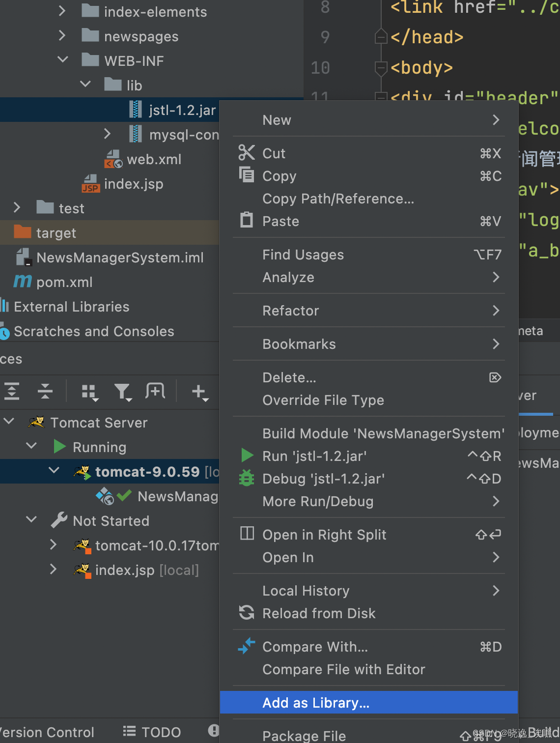Click the TODO list icon in bottom bar
This screenshot has width=560, height=743.
click(129, 731)
